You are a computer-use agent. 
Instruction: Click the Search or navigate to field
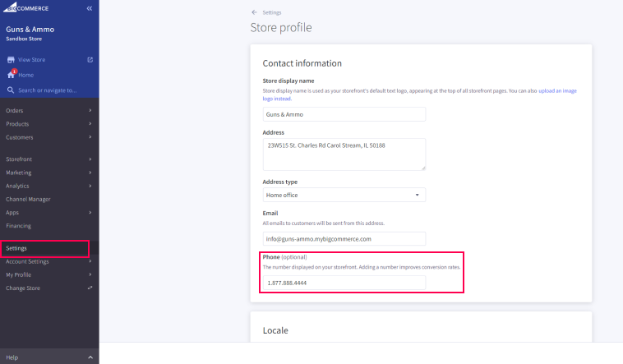coord(48,90)
